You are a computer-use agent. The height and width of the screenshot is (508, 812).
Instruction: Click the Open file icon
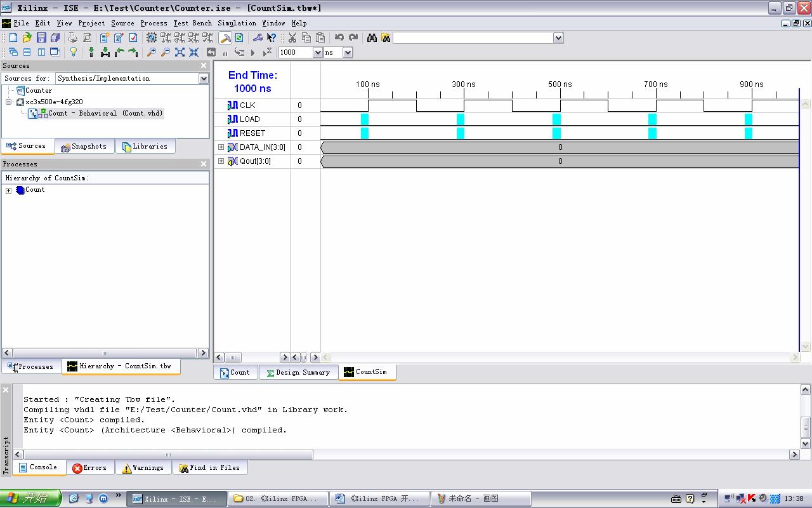pyautogui.click(x=27, y=37)
